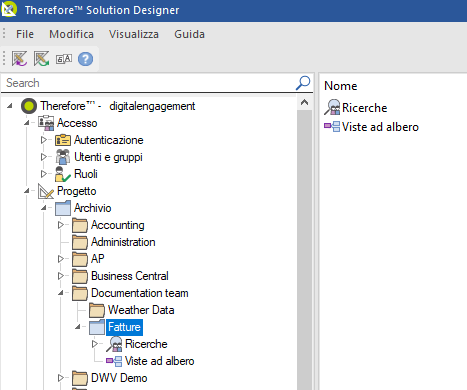Click the second design toolbar icon with green arrow
The image size is (467, 390).
click(41, 59)
